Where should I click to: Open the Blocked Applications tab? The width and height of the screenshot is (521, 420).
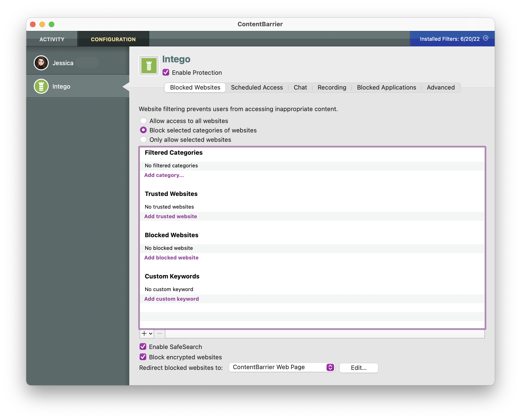click(387, 87)
